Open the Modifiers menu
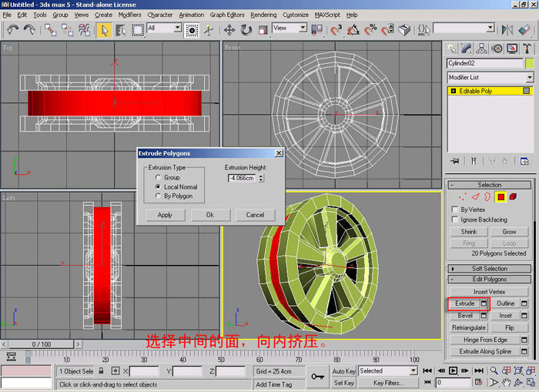Image resolution: width=539 pixels, height=392 pixels. [129, 15]
